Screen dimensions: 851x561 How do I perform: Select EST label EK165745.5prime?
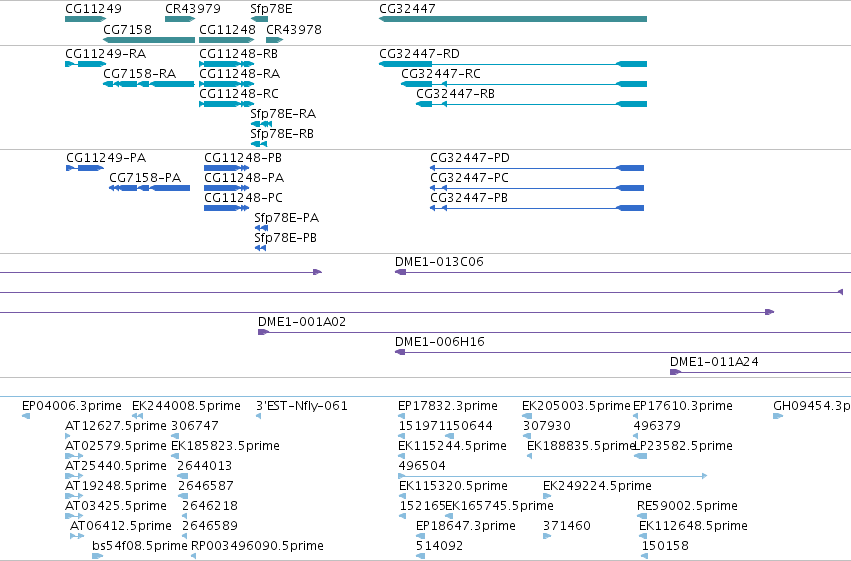pyautogui.click(x=499, y=506)
